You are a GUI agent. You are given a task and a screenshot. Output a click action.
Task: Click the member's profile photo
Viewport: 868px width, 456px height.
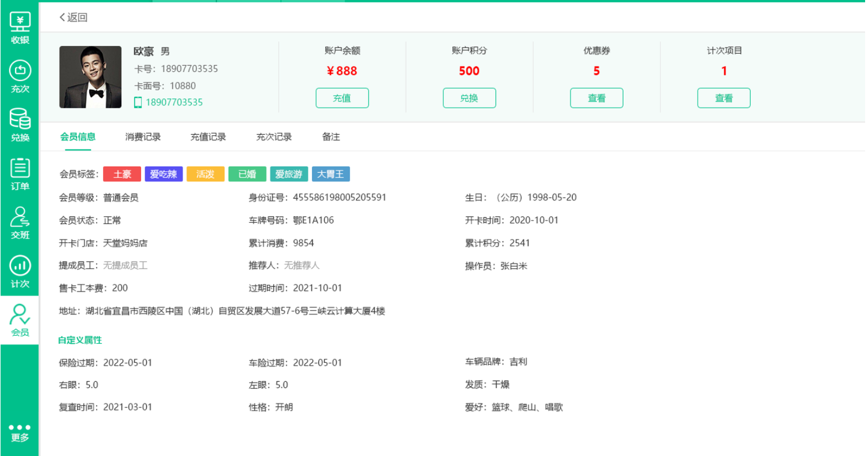coord(90,78)
